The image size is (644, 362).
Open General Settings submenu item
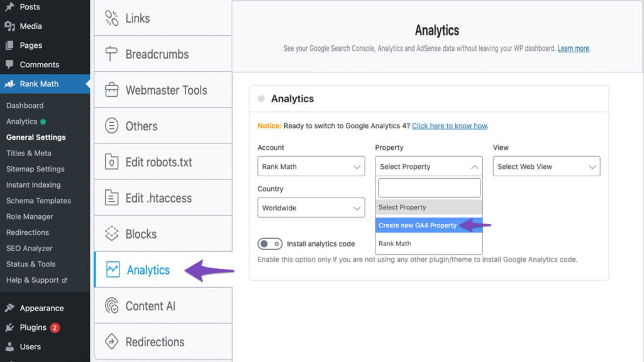[36, 137]
